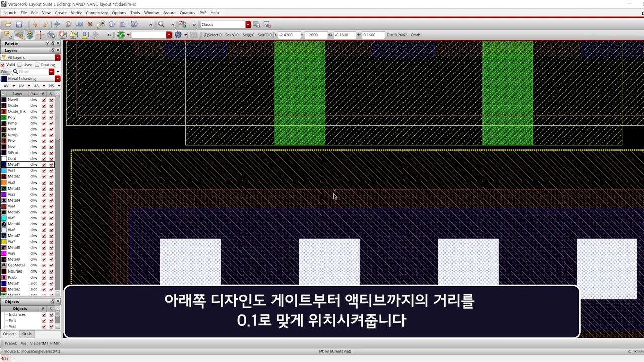Screen dimensions: 644x362
Task: Toggle selectable checkbox for Via1 layer
Action: coord(51,170)
